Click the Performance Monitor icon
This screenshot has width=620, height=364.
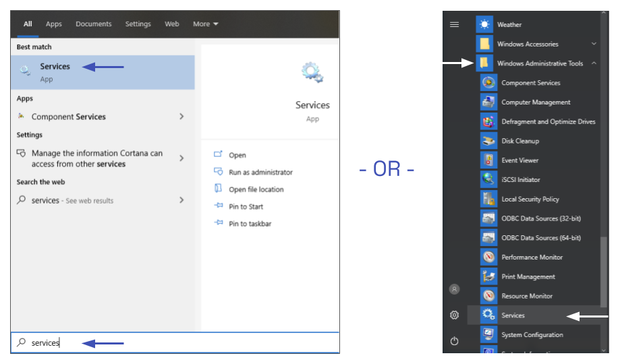488,257
